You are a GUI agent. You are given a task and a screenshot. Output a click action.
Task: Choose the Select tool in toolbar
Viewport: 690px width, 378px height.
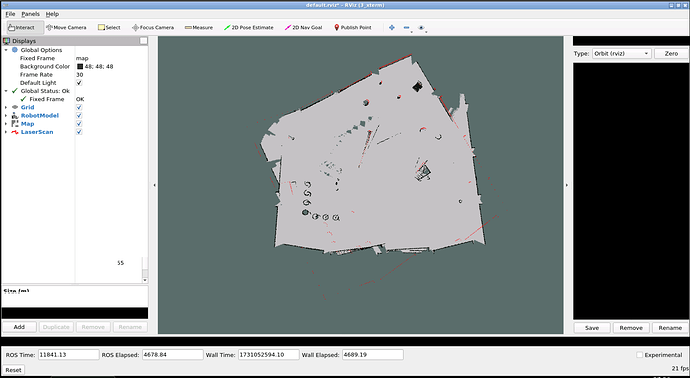109,27
